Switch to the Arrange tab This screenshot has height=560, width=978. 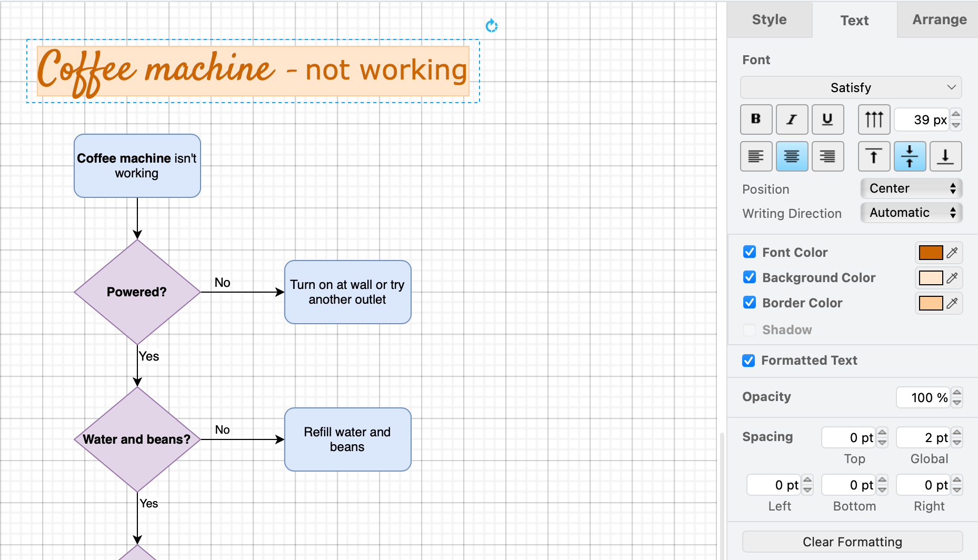point(939,19)
